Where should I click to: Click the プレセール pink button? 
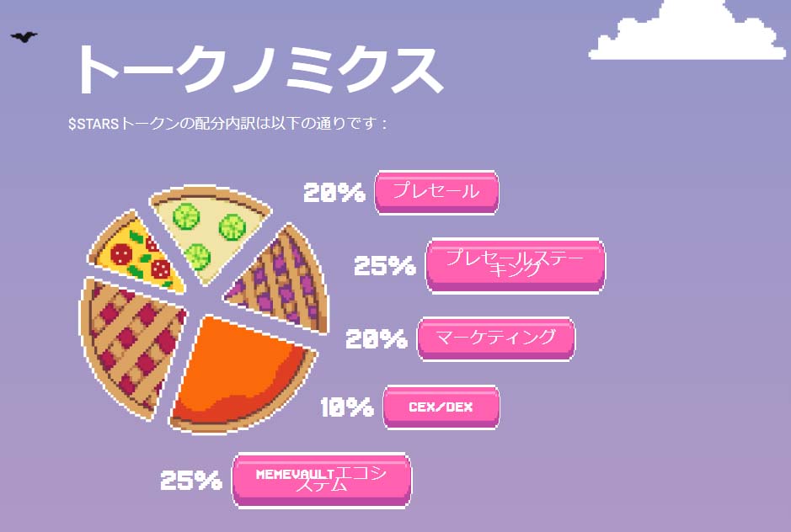point(436,192)
